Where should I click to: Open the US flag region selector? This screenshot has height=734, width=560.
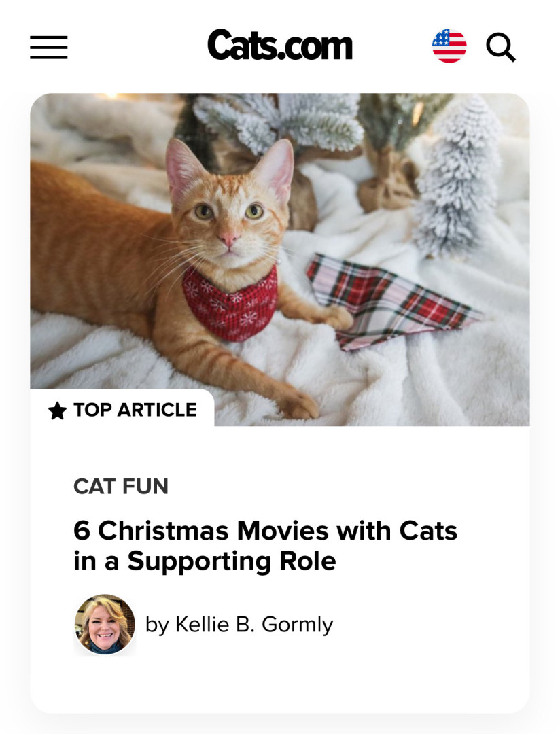(449, 46)
